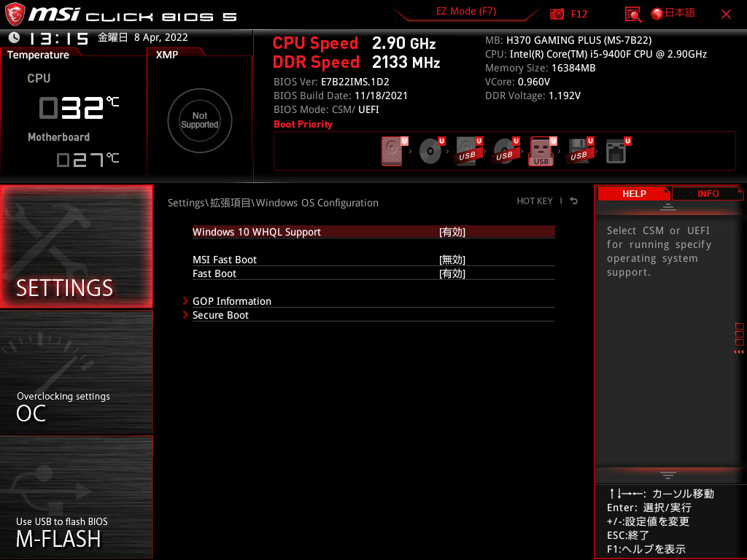
Task: Click the hard disk boot priority icon
Action: [x=392, y=152]
